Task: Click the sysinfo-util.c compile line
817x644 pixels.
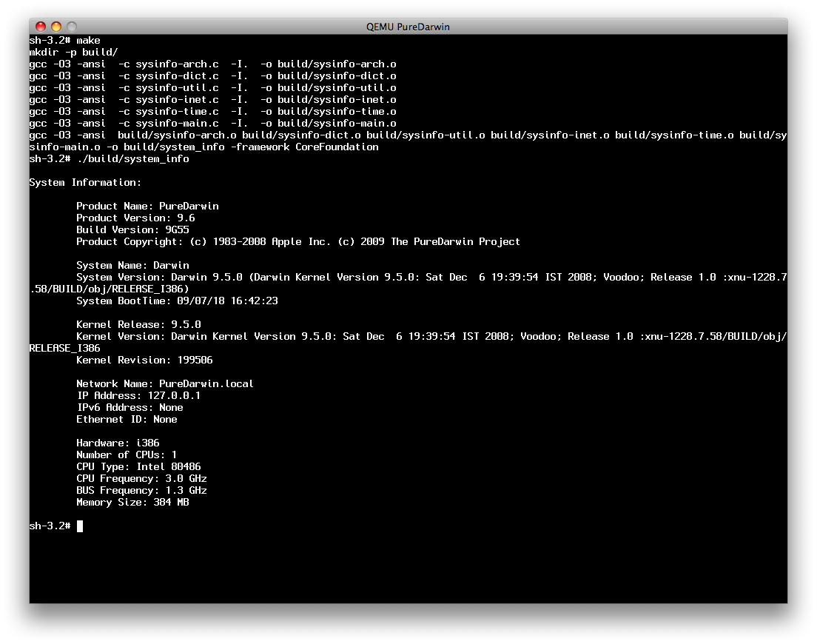Action: [x=212, y=89]
